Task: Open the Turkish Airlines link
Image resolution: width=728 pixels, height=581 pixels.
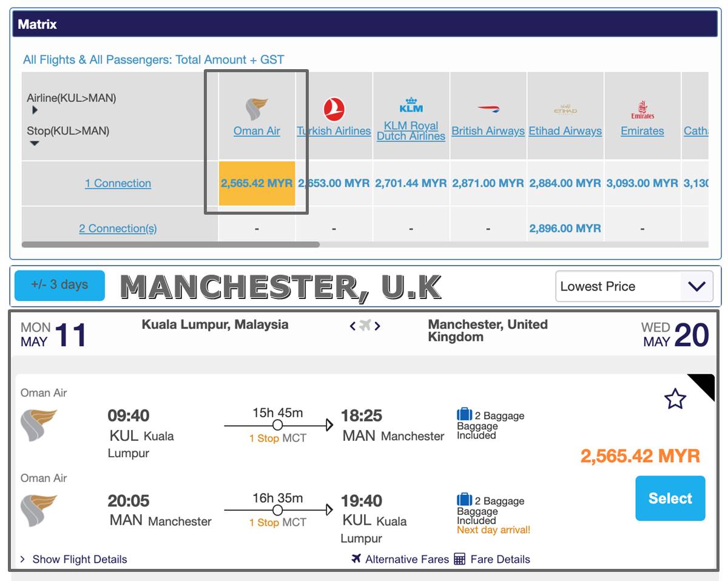Action: click(334, 131)
